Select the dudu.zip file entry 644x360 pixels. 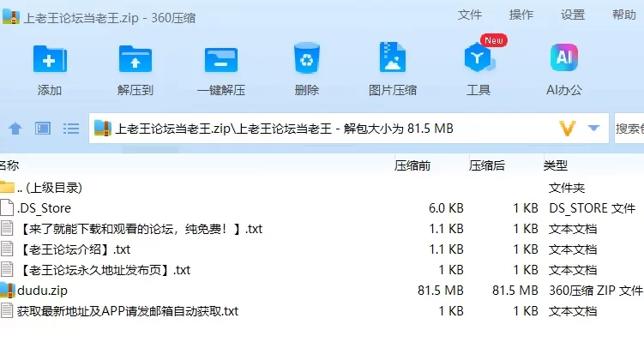322,291
